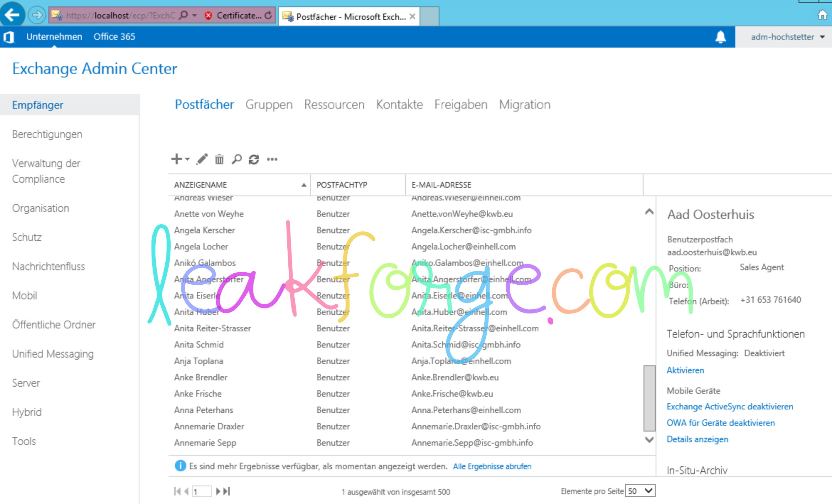
Task: Select the Anette von Weyhe row
Action: tap(405, 214)
